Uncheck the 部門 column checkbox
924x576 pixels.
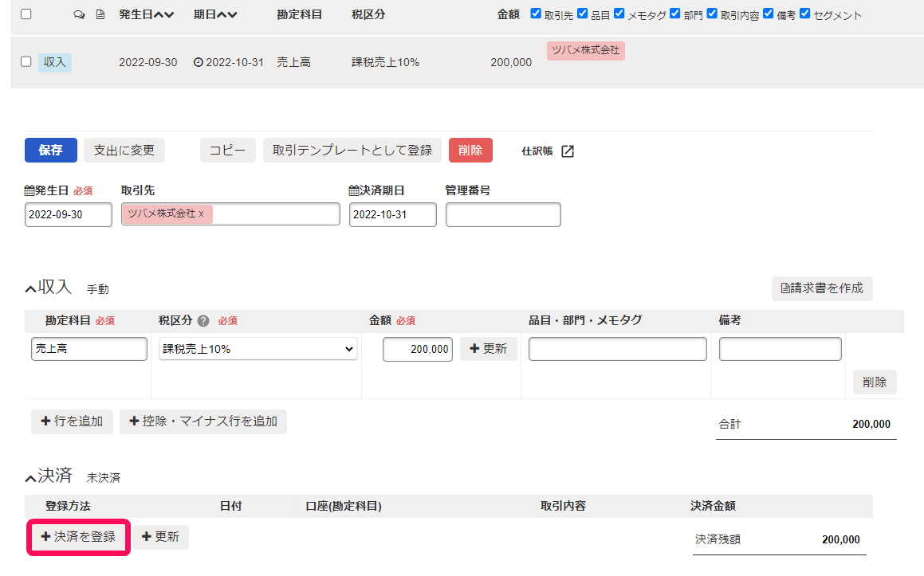(x=674, y=14)
